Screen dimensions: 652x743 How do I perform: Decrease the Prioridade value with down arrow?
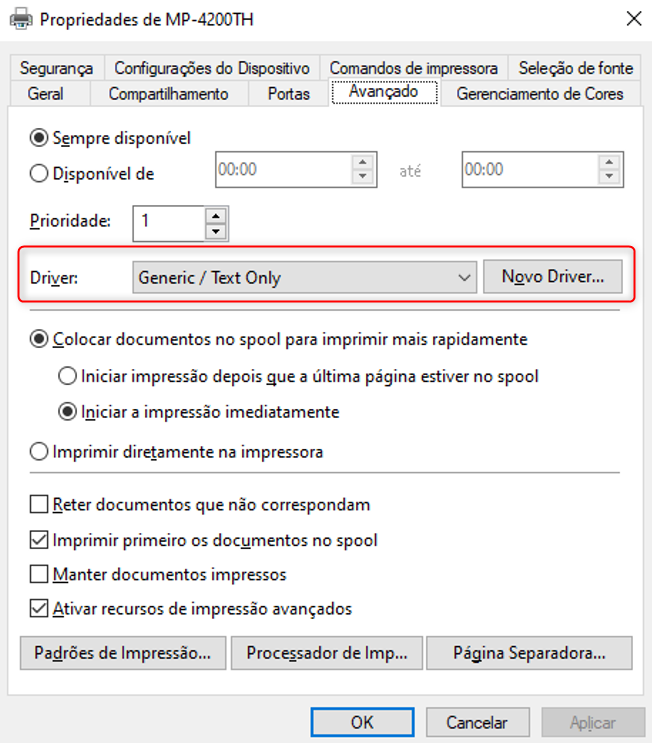[x=215, y=232]
